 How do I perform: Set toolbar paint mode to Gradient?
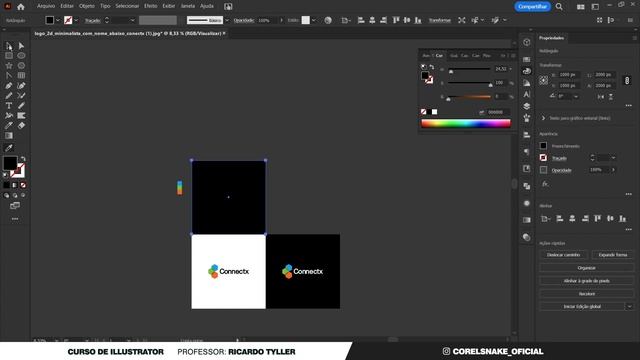tap(15, 185)
